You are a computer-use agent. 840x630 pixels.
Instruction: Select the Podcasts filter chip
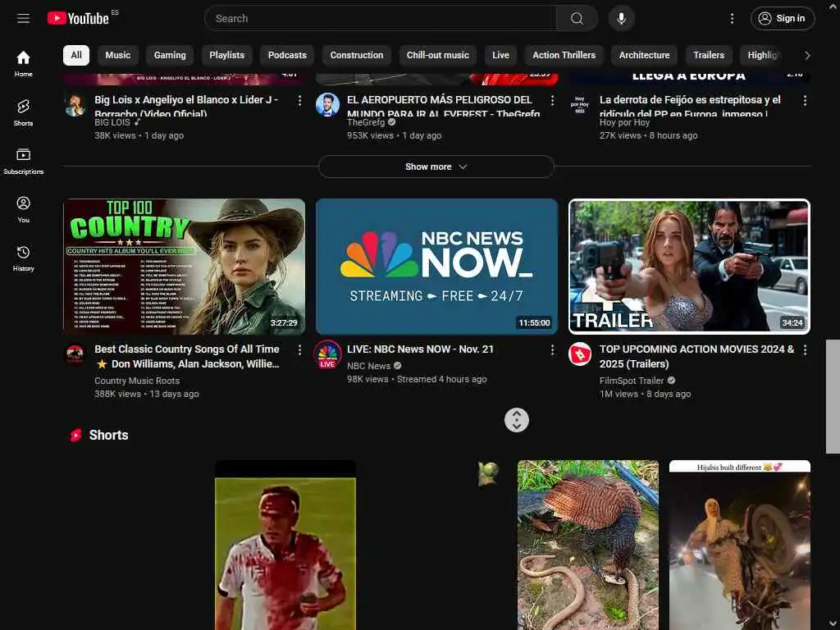287,55
